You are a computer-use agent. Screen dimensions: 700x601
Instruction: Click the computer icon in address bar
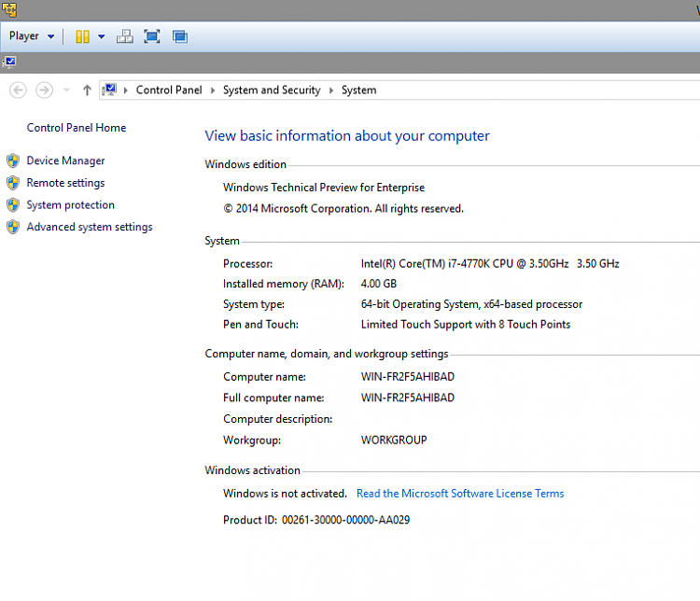[x=109, y=90]
